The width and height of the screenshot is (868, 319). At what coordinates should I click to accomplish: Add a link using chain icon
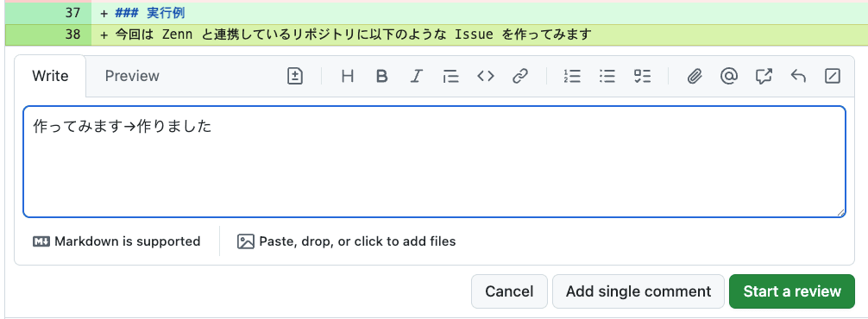519,76
